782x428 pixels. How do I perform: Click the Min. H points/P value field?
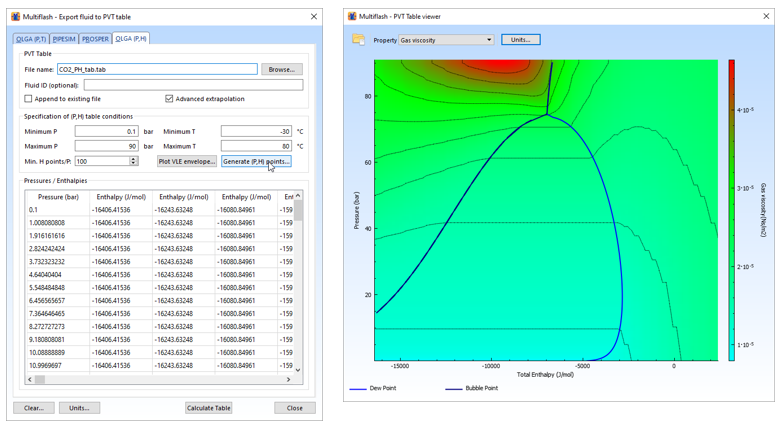pos(102,161)
